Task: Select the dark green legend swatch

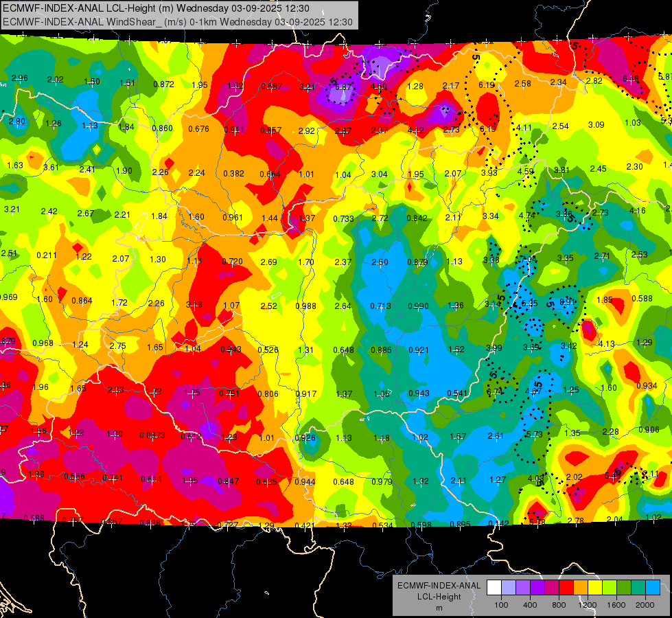Action: point(624,588)
